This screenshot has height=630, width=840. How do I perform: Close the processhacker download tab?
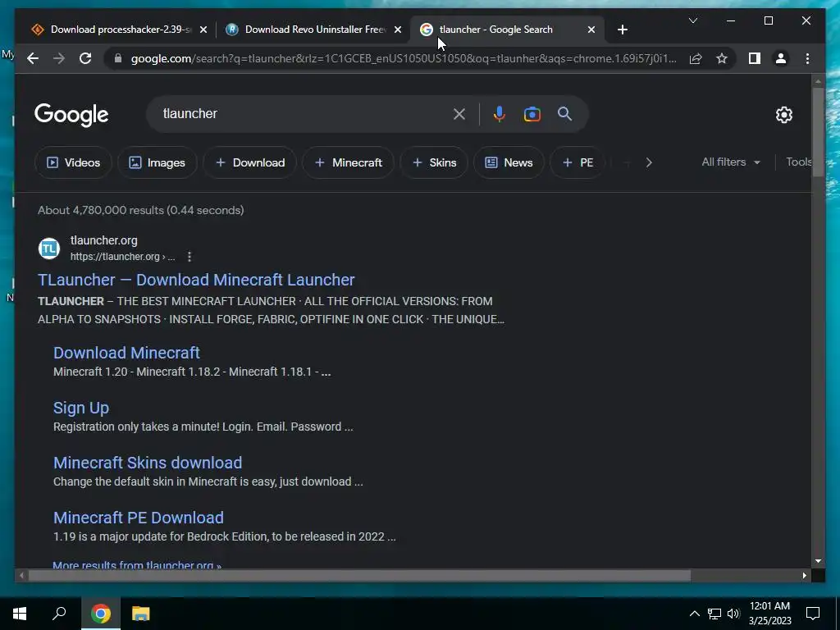pyautogui.click(x=203, y=30)
